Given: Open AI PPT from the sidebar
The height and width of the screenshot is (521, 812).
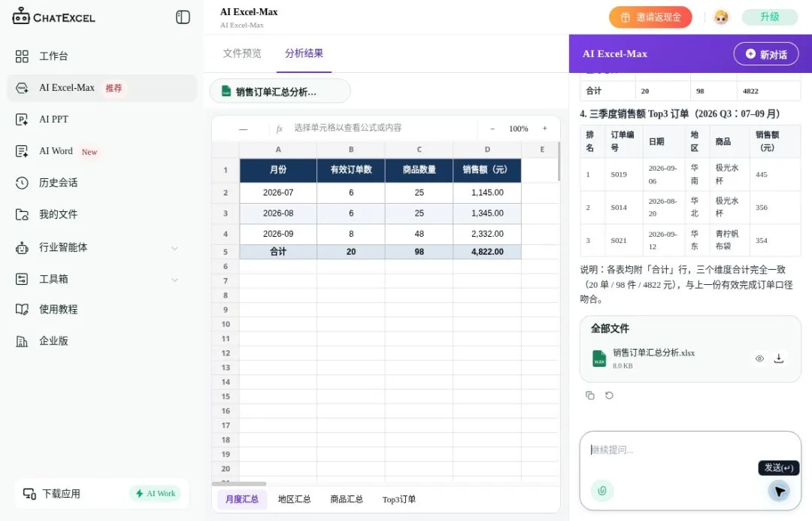Looking at the screenshot, I should 101,120.
